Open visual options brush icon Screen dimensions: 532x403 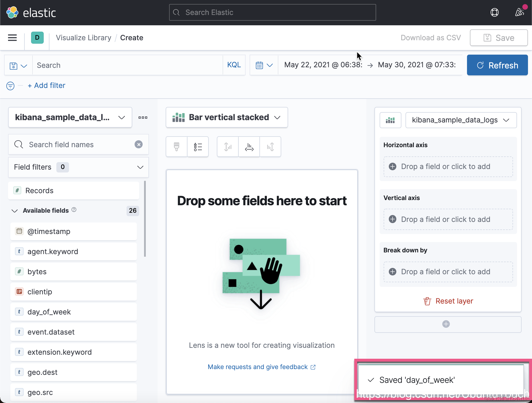pos(177,147)
